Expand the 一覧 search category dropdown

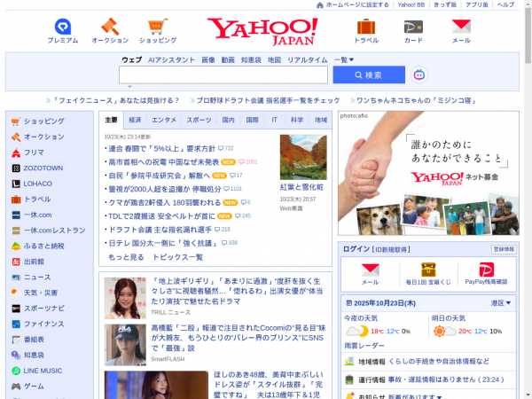[344, 59]
